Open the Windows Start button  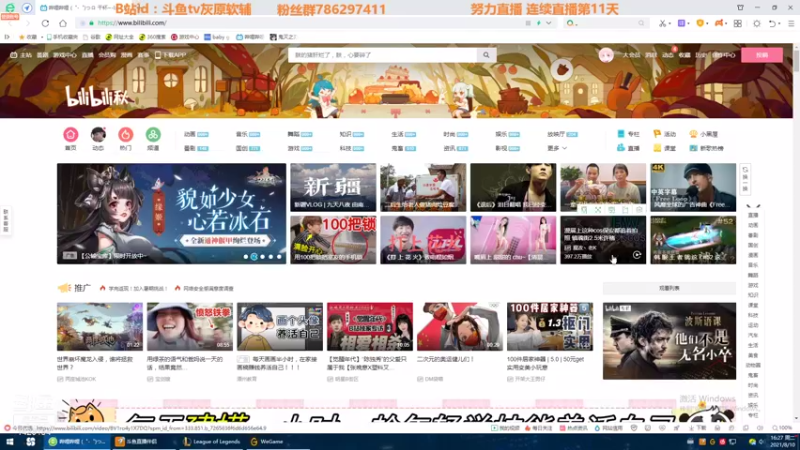pos(10,442)
